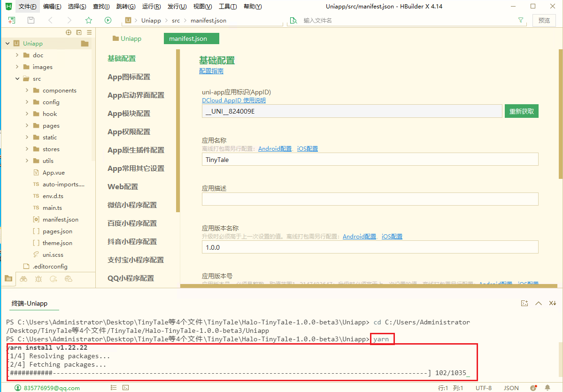Open the 编辑(E) menu
The height and width of the screenshot is (392, 563).
tap(52, 7)
